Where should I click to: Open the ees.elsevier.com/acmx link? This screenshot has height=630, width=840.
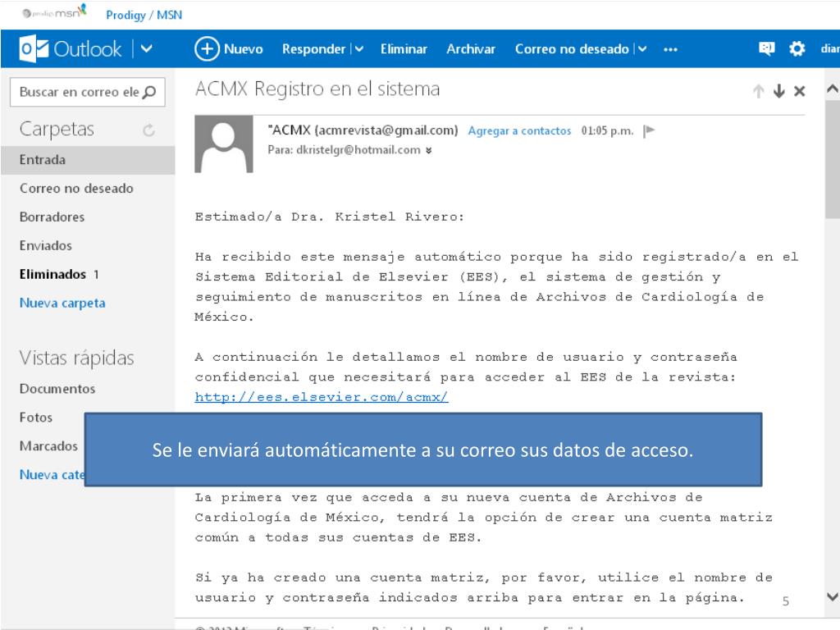click(322, 397)
